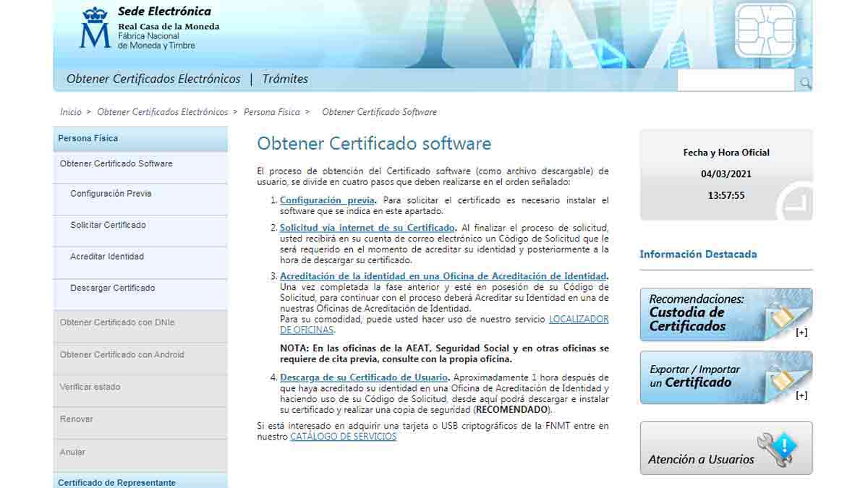Click the Configuración previa link
Image resolution: width=868 pixels, height=488 pixels.
[327, 200]
